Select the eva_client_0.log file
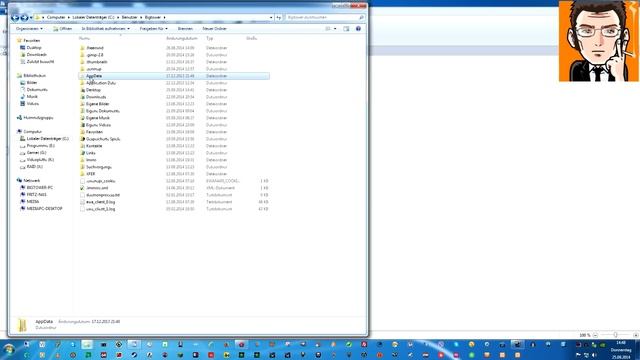Image resolution: width=640 pixels, height=360 pixels. (100, 202)
